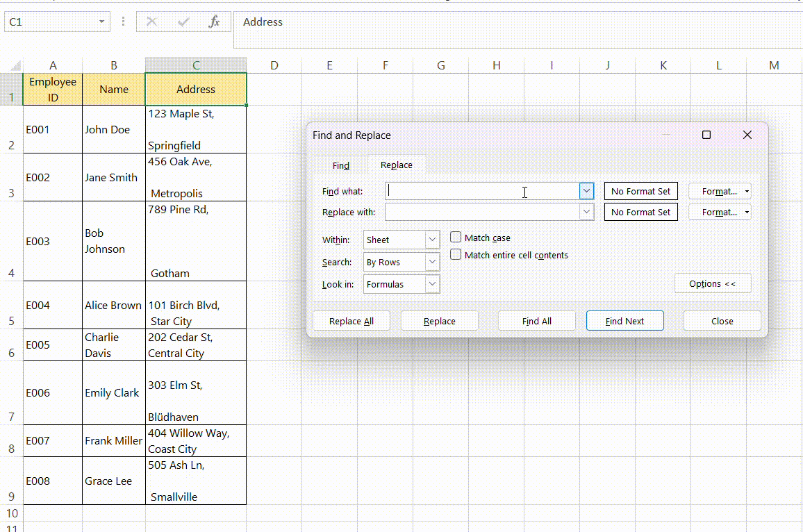Screen dimensions: 803x532
Task: Select column D header
Action: tap(274, 65)
